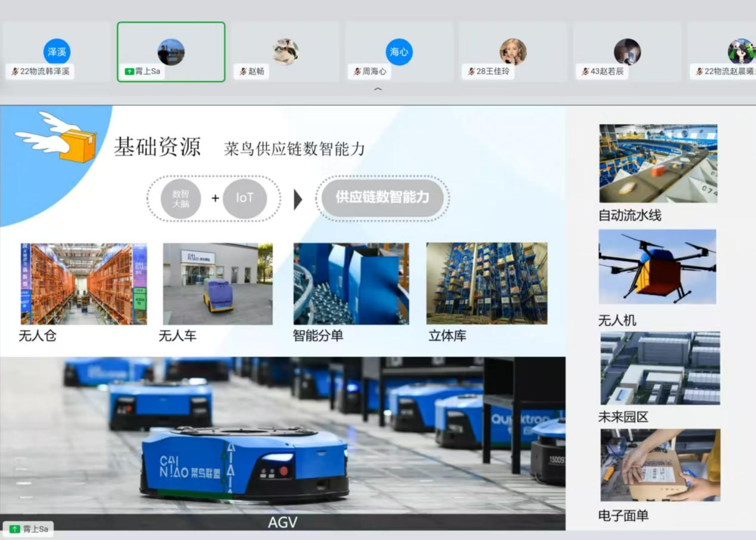The image size is (756, 540).
Task: Open the 无人车 image
Action: tap(218, 284)
